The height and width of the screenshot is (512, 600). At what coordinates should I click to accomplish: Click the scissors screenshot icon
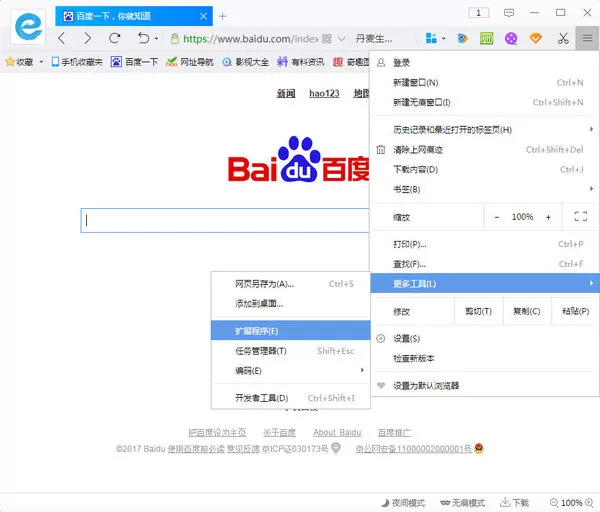pos(563,38)
